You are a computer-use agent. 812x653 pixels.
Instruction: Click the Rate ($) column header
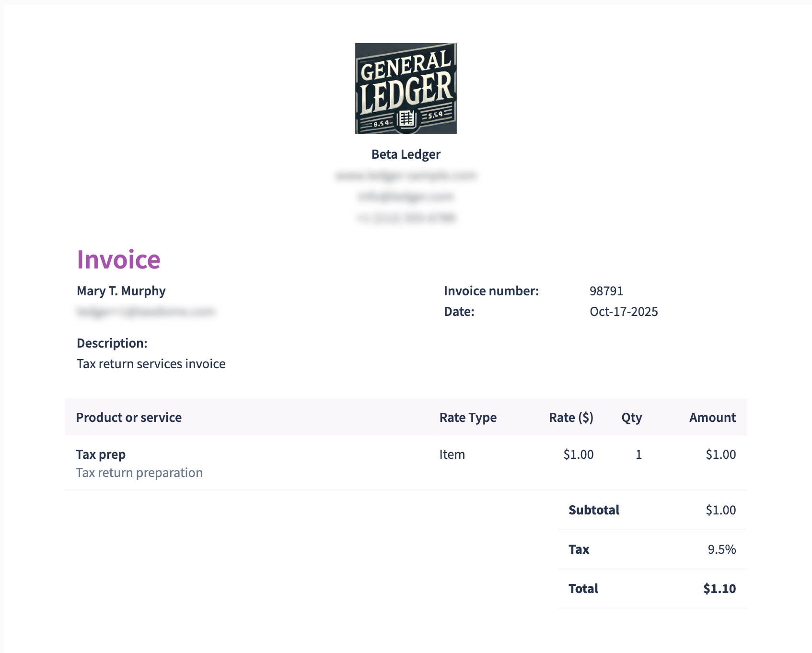(x=570, y=418)
